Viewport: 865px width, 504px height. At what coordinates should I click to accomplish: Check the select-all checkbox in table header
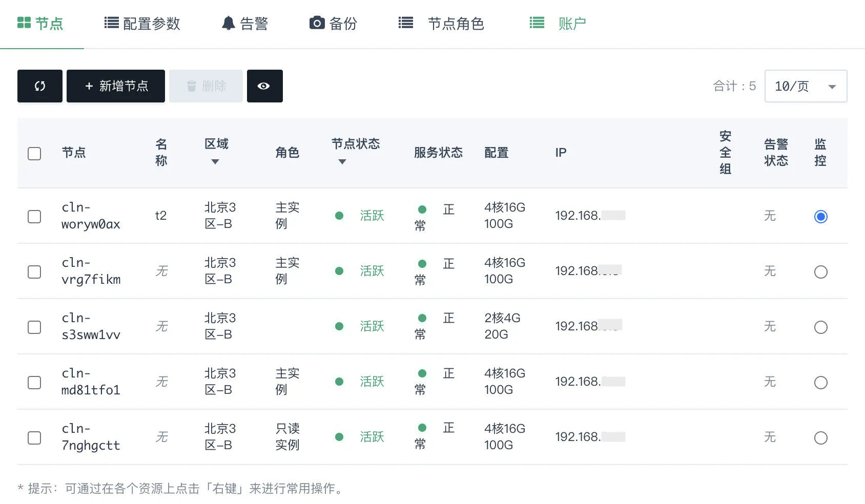click(34, 154)
